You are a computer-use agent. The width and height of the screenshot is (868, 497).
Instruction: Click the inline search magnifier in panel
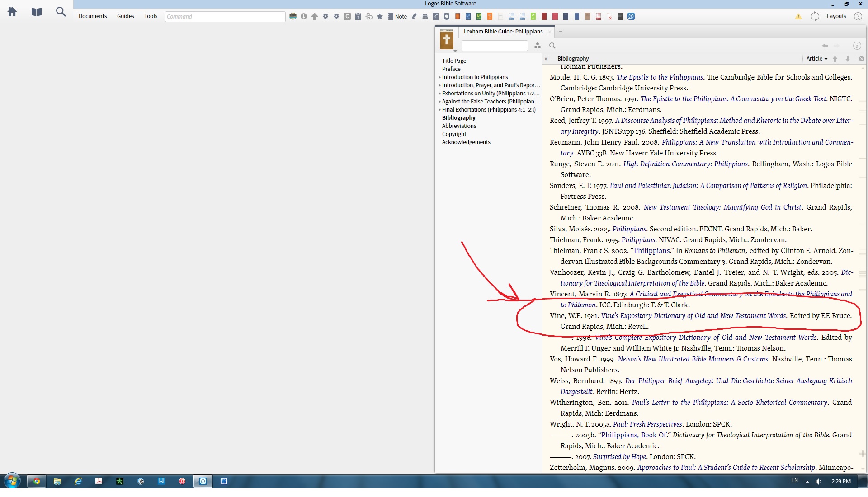(x=552, y=46)
